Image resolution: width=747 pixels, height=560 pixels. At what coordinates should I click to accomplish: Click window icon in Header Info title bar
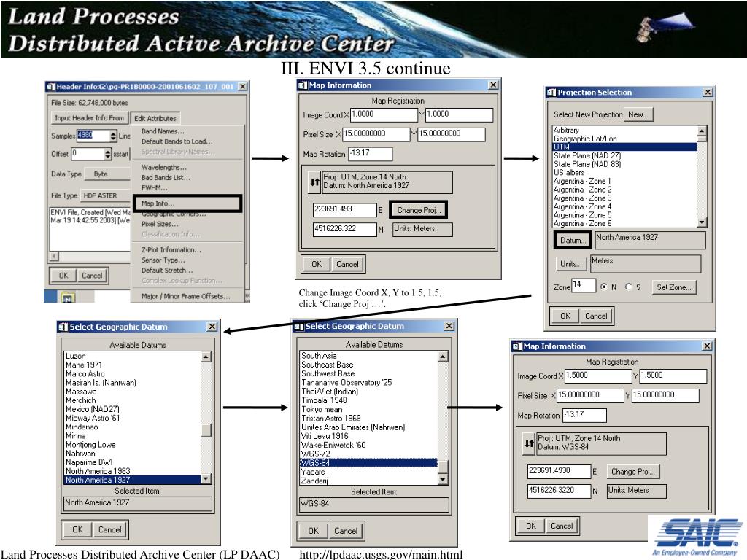tap(50, 87)
